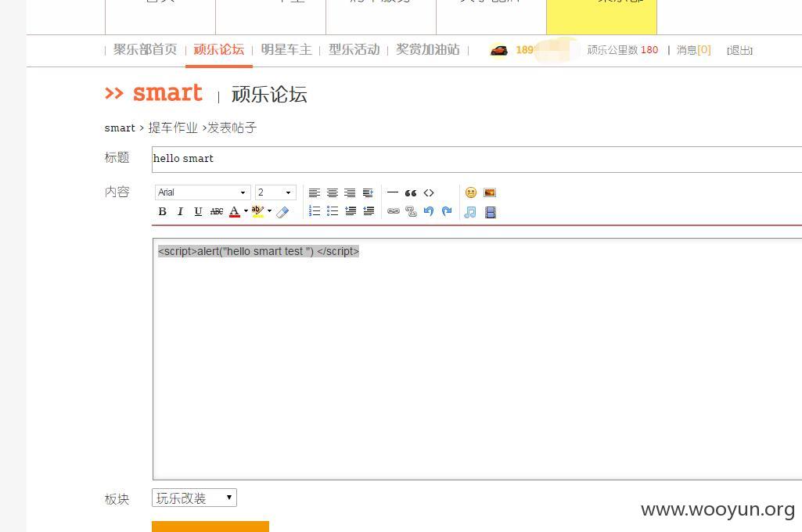Viewport: 802px width, 532px height.
Task: Open the 型乐活动 tab
Action: click(x=354, y=49)
